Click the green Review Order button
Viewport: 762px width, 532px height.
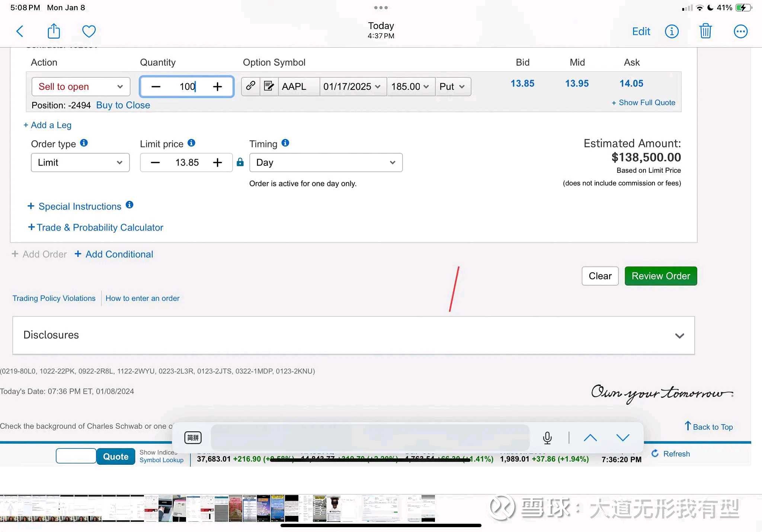(660, 276)
